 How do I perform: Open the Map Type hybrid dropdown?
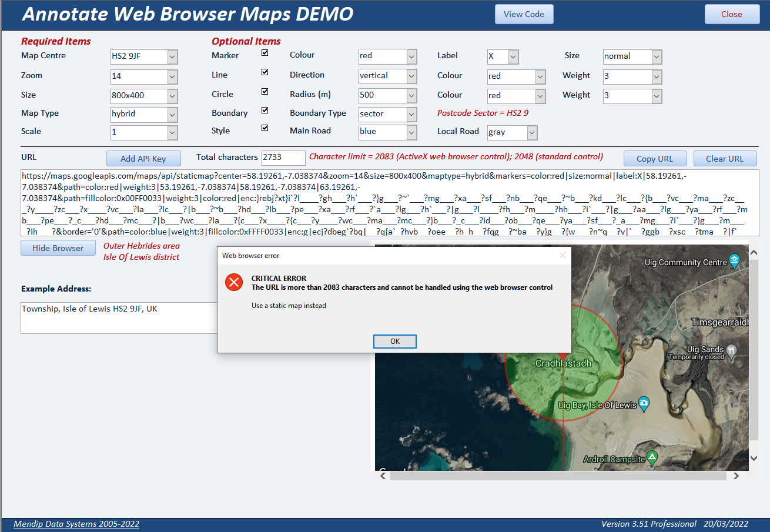point(172,115)
